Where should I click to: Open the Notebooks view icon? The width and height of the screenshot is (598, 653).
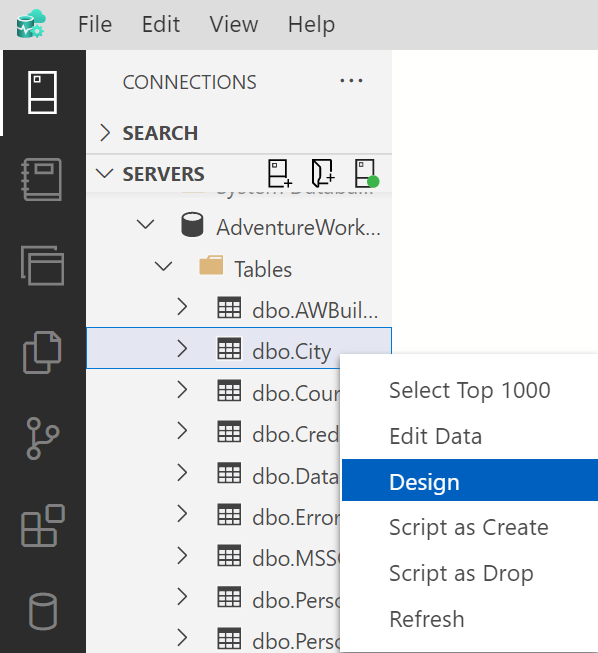(42, 179)
